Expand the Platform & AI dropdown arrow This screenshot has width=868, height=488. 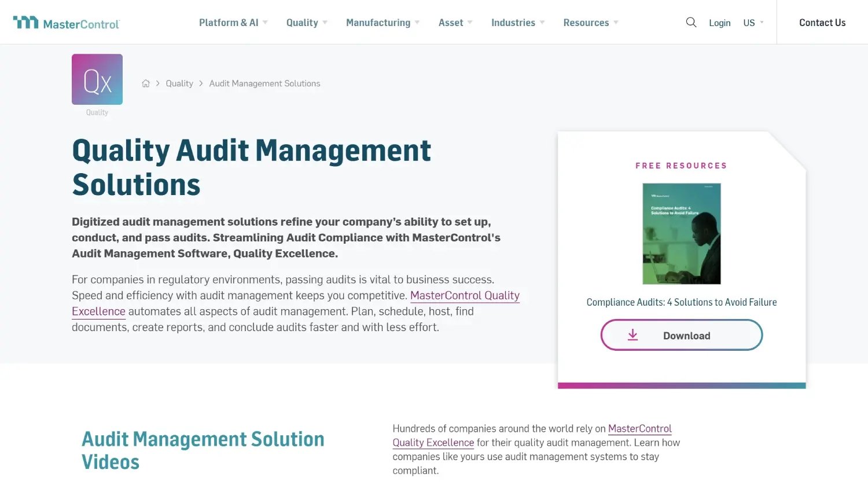pos(265,23)
